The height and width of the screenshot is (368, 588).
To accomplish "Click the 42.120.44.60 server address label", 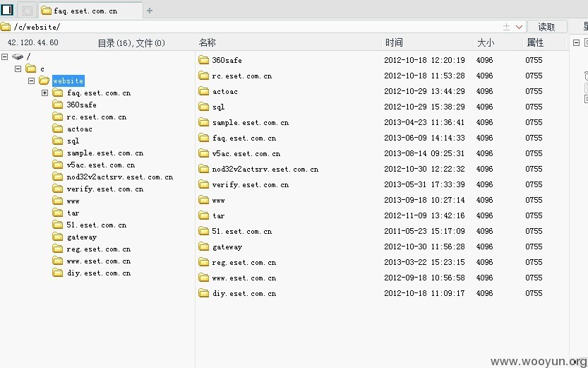I will pyautogui.click(x=33, y=43).
